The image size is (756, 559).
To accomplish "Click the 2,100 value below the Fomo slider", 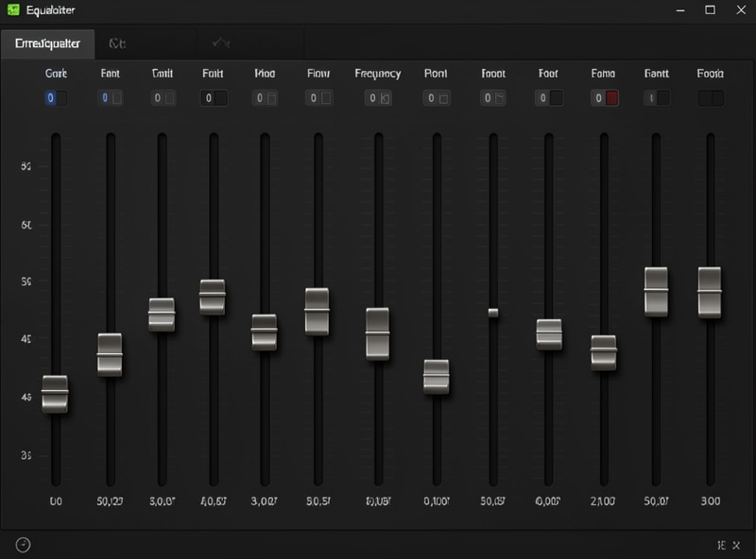I will (603, 501).
